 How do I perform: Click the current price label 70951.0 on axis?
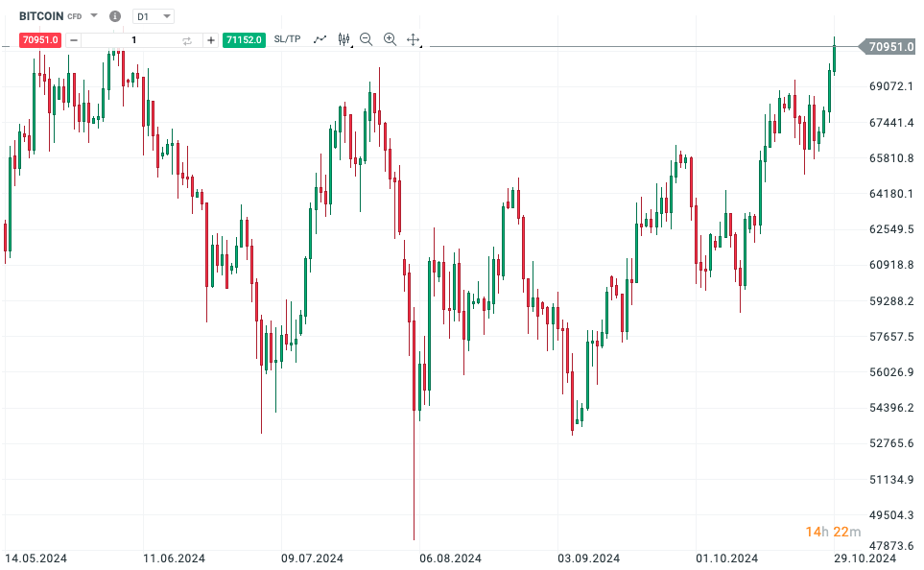coord(888,47)
